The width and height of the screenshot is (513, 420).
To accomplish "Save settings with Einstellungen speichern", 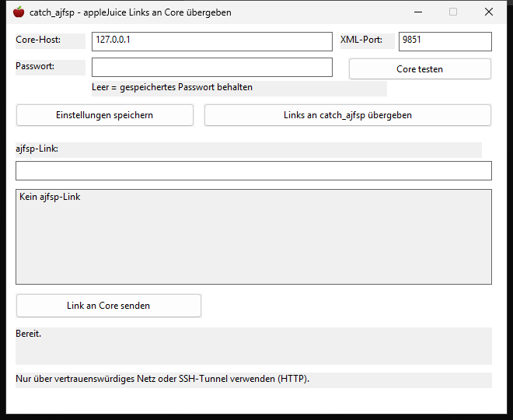I will [105, 115].
